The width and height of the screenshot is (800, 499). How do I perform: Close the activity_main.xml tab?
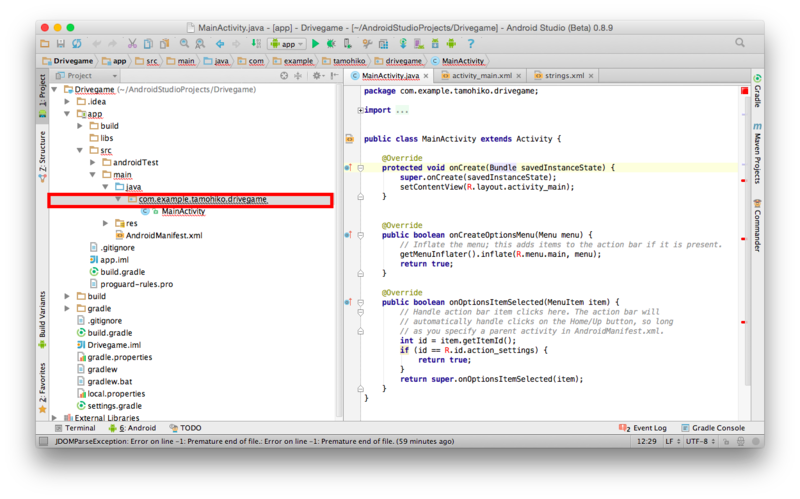pos(518,76)
